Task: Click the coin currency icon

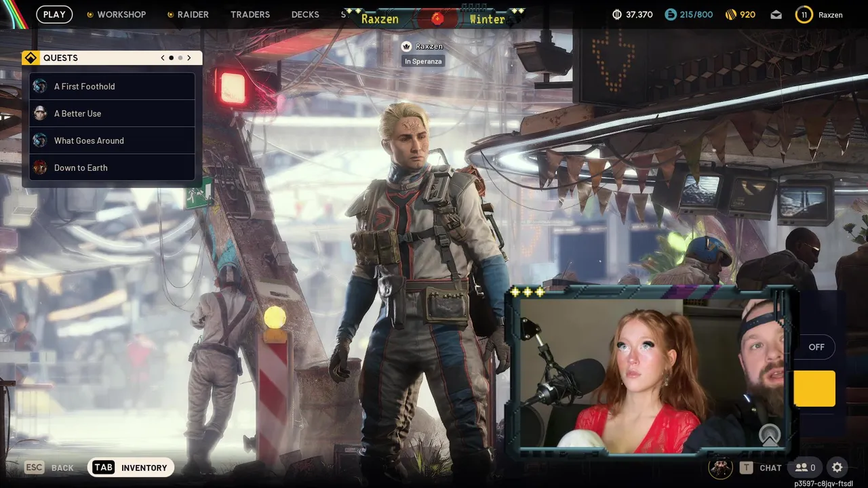Action: 616,14
